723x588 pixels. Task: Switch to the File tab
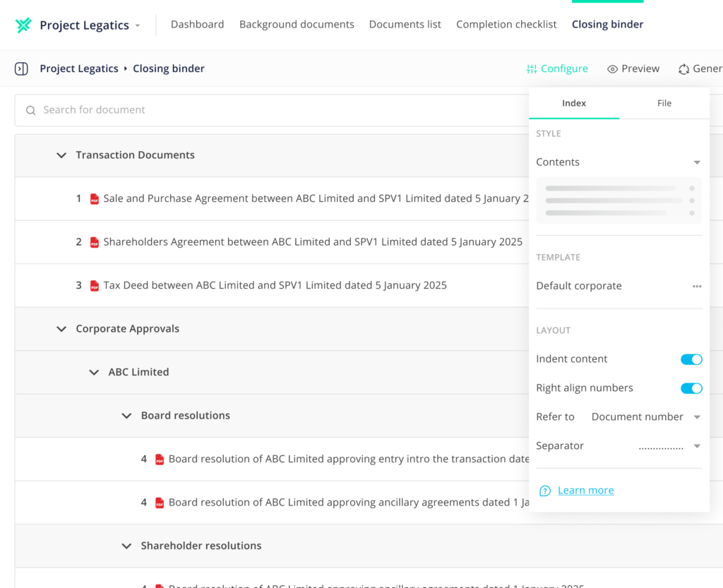tap(664, 103)
